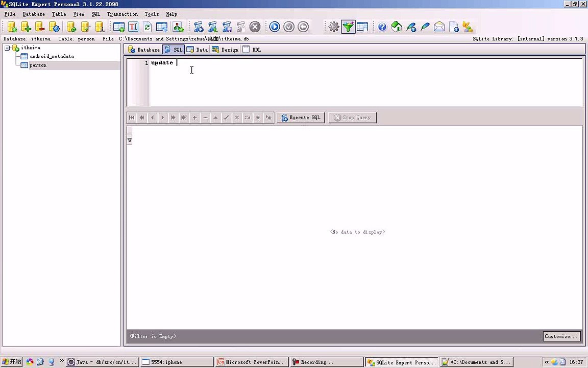Viewport: 588px width, 368px height.
Task: Select the person table in tree
Action: tap(38, 65)
